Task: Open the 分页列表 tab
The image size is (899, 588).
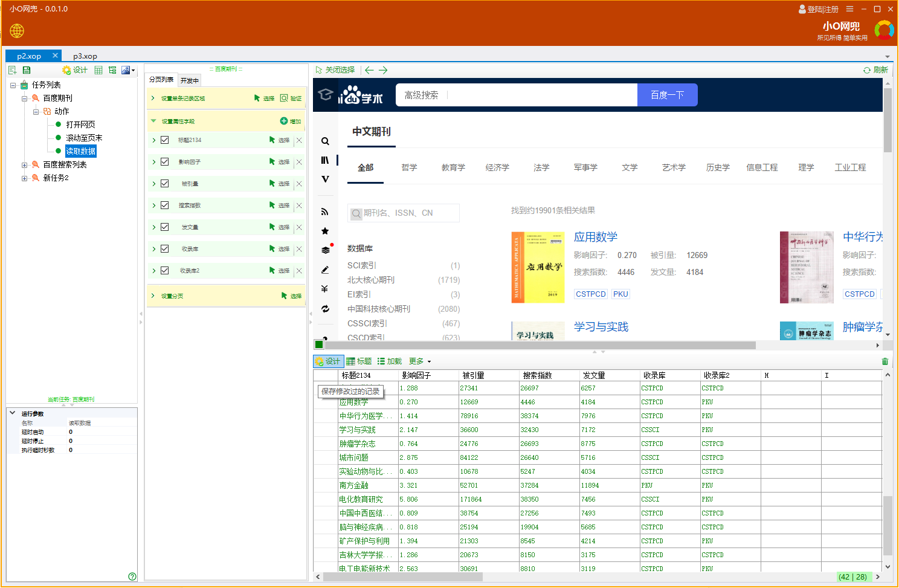Action: click(x=161, y=80)
